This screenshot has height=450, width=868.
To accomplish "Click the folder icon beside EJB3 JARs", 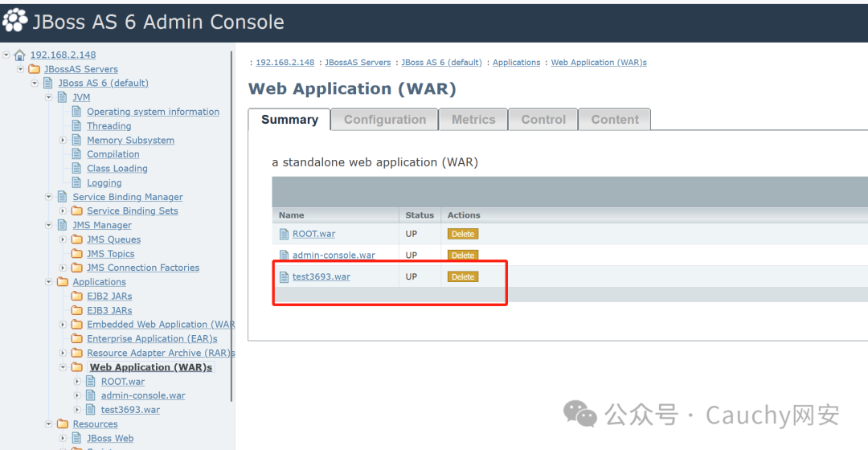I will 77,310.
